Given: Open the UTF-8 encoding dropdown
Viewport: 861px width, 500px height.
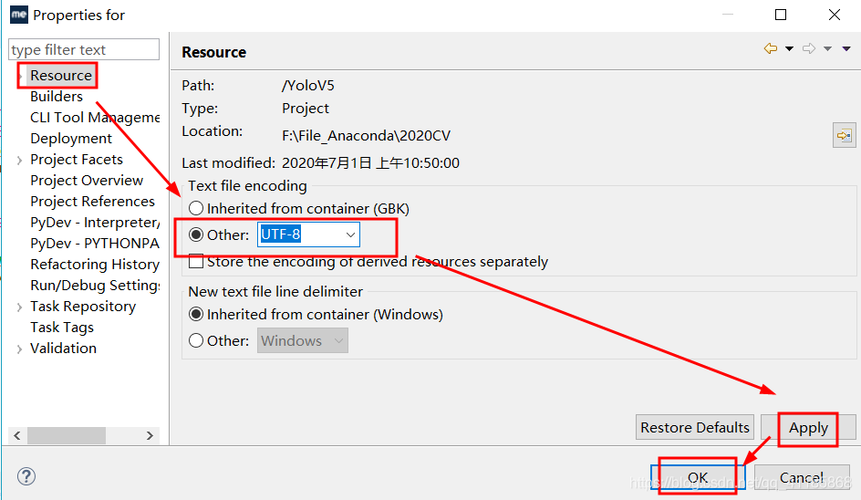Looking at the screenshot, I should 350,235.
